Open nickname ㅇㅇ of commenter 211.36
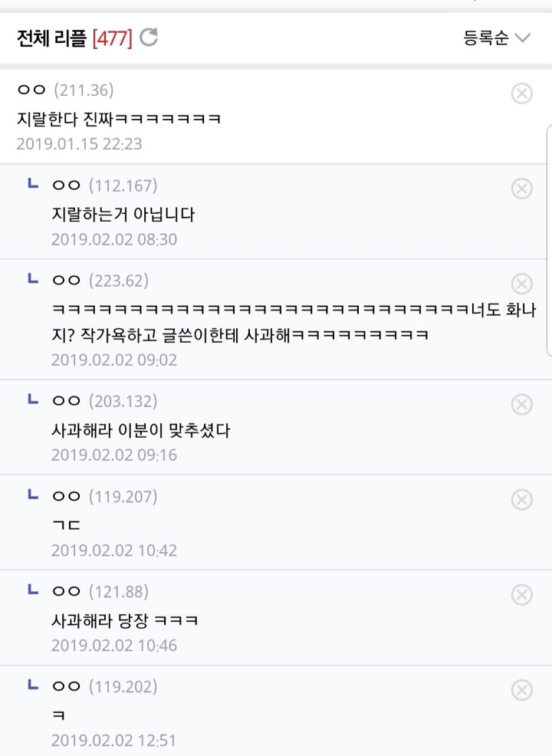 click(x=31, y=90)
